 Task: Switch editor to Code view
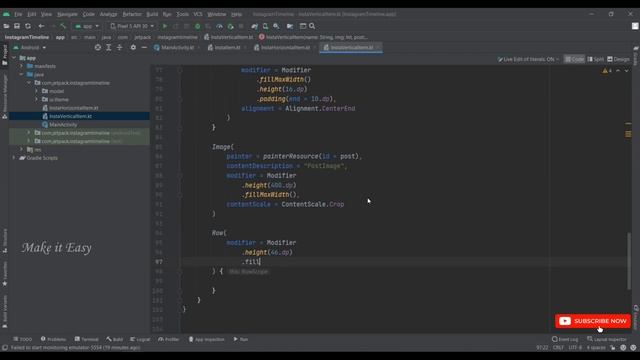click(x=574, y=59)
